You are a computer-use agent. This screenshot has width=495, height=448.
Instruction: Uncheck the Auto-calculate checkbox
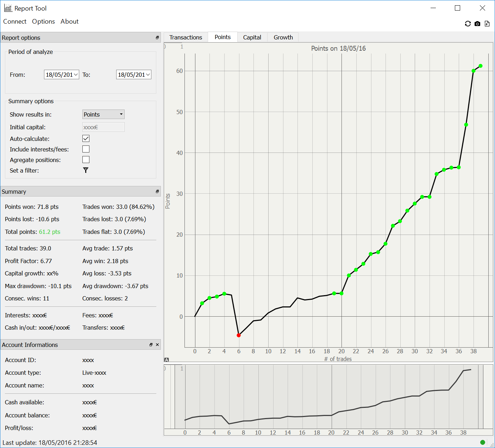[x=86, y=138]
